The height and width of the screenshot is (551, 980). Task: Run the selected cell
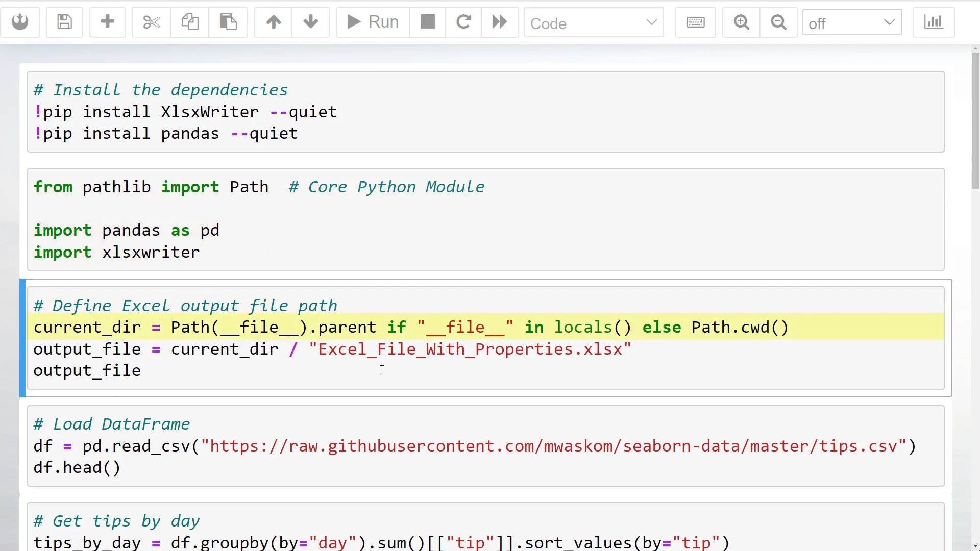pyautogui.click(x=373, y=22)
